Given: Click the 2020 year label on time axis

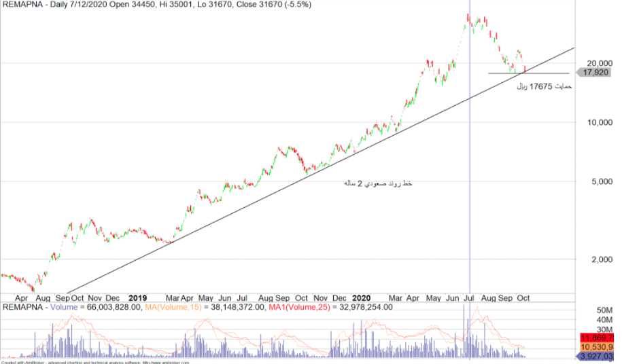Looking at the screenshot, I should click(362, 298).
